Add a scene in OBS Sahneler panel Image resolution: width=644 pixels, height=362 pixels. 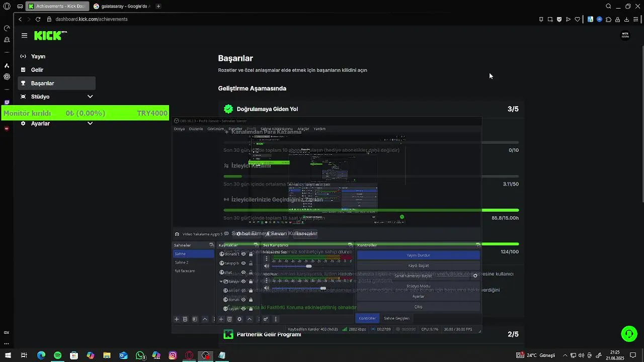pos(177,319)
